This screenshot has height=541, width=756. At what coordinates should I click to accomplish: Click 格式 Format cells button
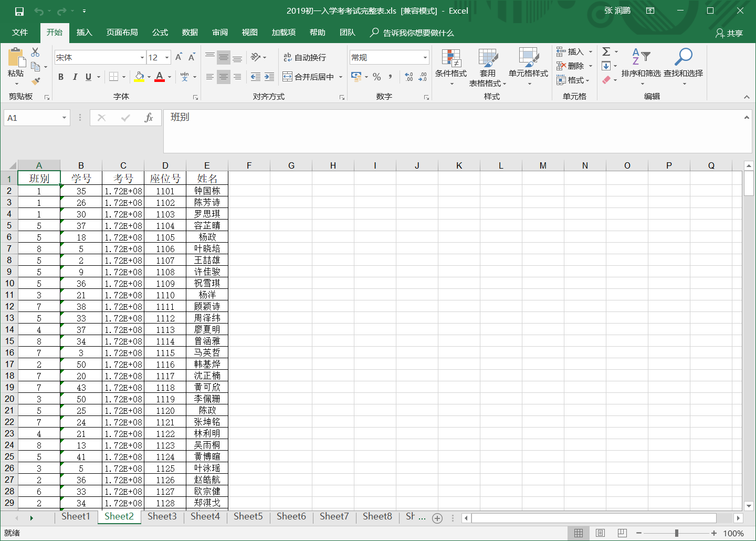(573, 80)
